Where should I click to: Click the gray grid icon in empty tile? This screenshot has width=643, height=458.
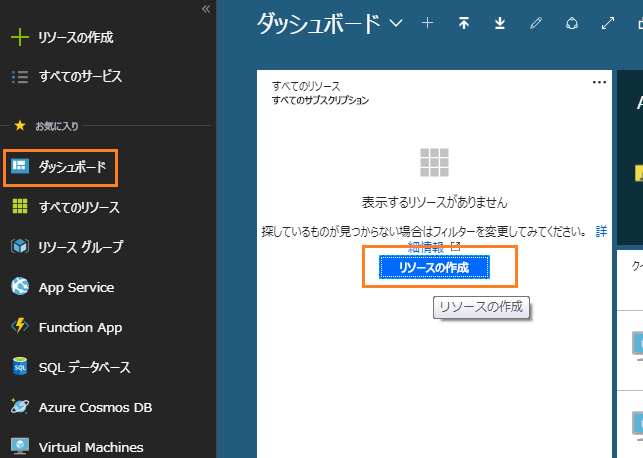tap(434, 162)
